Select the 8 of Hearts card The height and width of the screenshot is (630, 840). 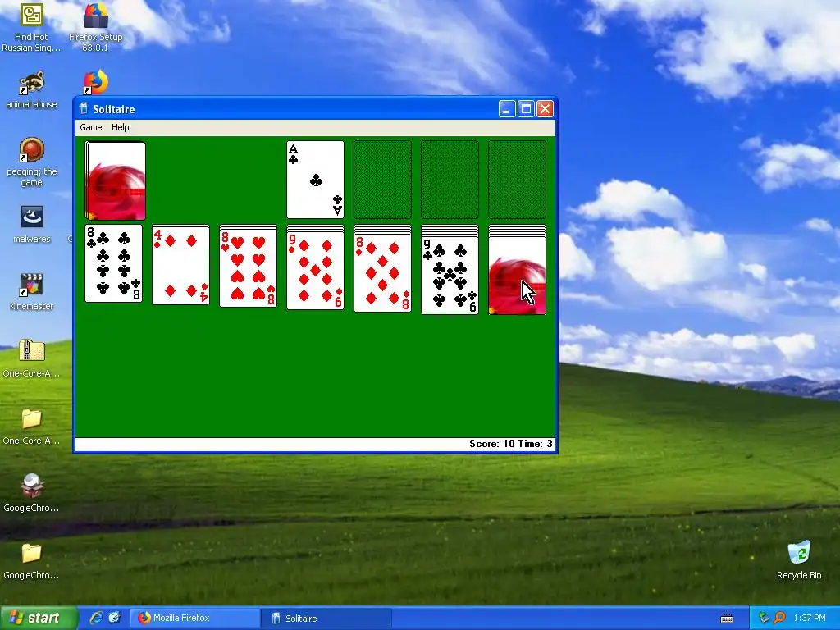coord(248,268)
